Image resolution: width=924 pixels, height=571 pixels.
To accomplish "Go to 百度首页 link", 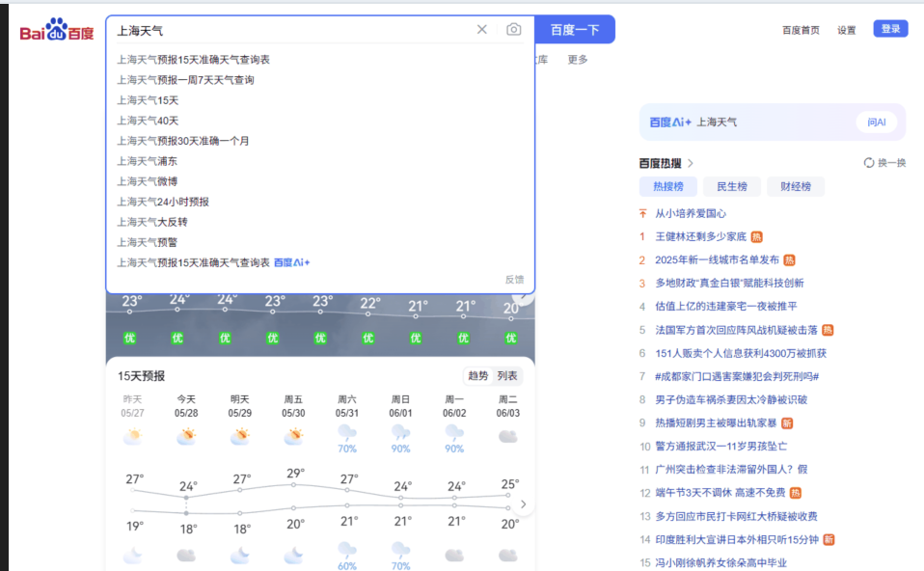I will 801,30.
